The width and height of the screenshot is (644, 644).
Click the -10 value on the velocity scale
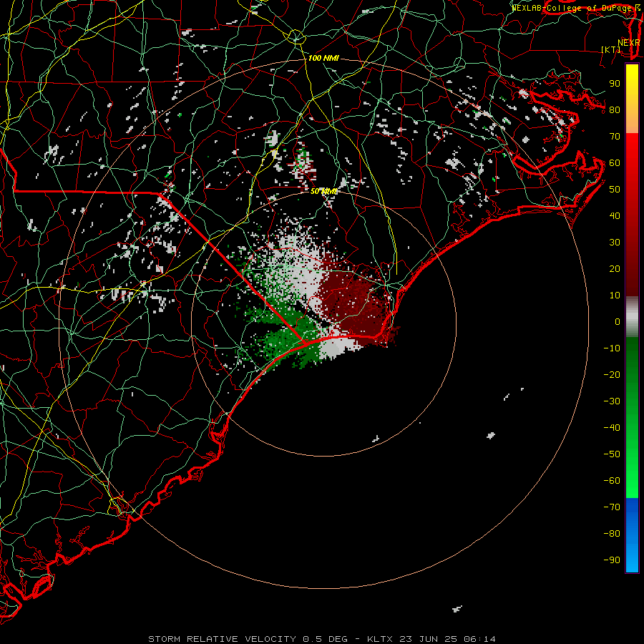[612, 348]
